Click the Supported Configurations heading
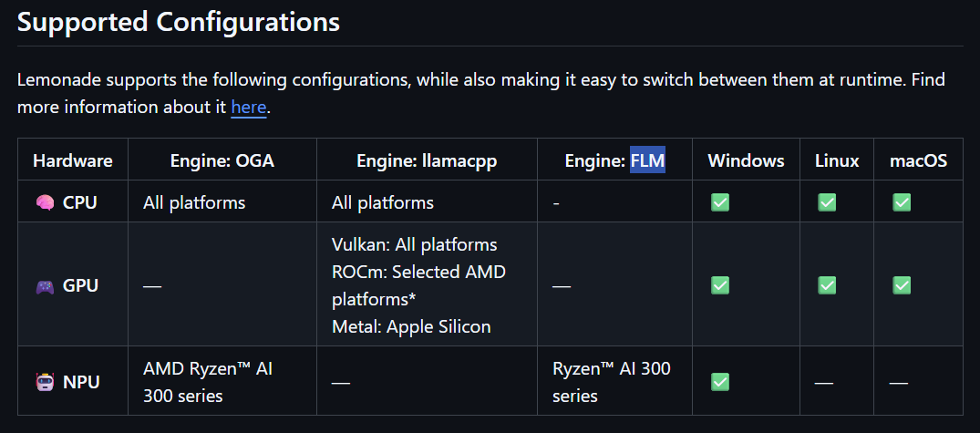The width and height of the screenshot is (980, 433). 179,22
